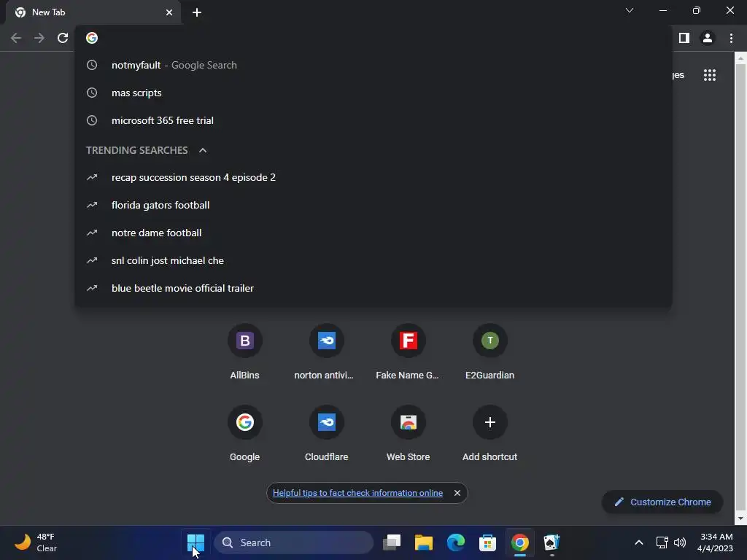The height and width of the screenshot is (560, 747).
Task: Click the forward navigation arrow
Action: 39,38
